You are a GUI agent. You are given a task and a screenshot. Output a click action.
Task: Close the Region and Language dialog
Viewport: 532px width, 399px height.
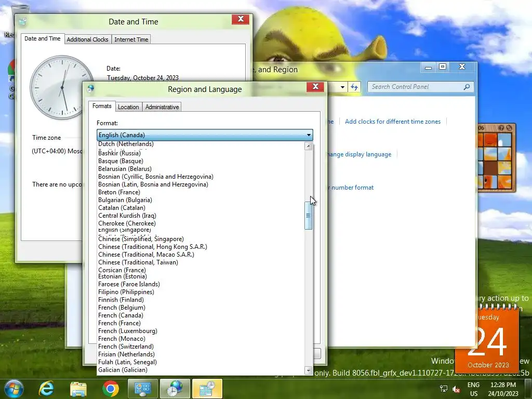point(315,87)
